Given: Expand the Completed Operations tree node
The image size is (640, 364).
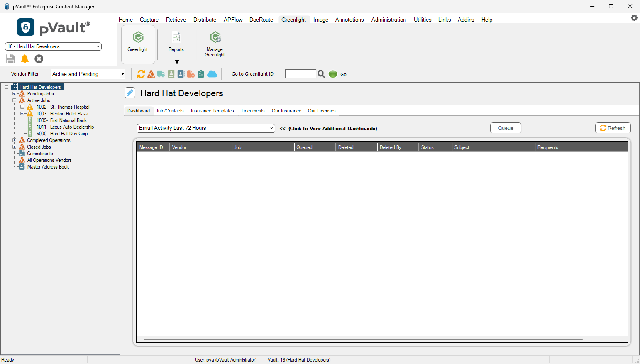Looking at the screenshot, I should pos(14,140).
